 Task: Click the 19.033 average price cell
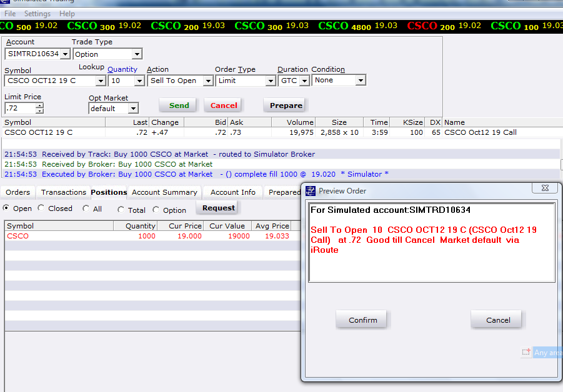click(276, 236)
